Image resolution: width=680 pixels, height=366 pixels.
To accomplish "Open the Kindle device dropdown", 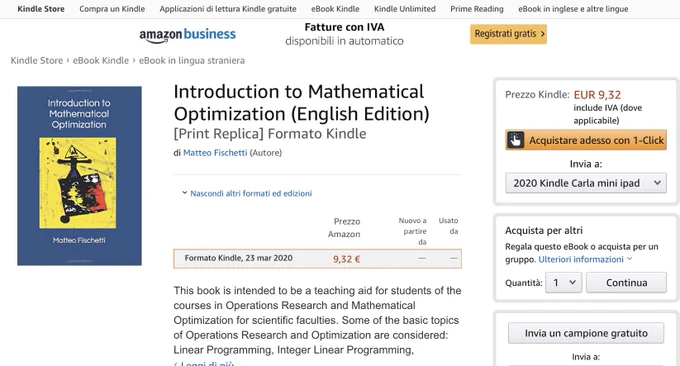I will [586, 183].
